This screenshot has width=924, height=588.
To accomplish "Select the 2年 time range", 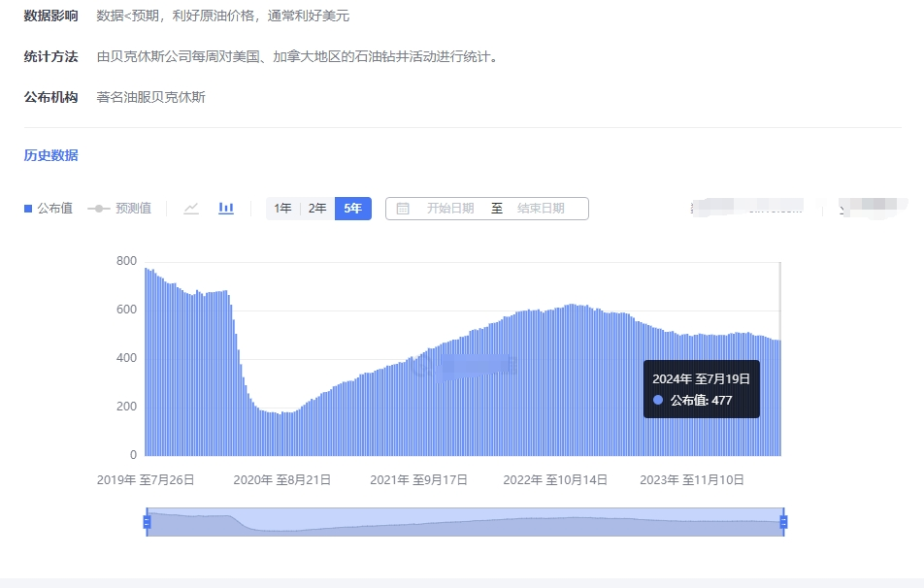I will coord(317,209).
